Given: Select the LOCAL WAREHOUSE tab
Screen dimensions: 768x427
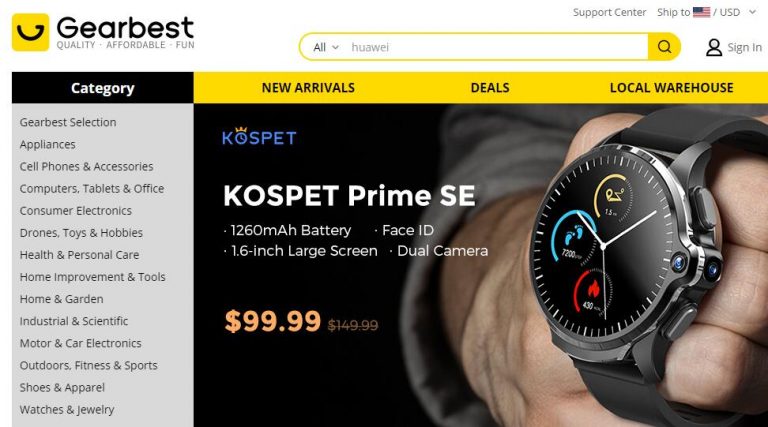Looking at the screenshot, I should coord(672,88).
